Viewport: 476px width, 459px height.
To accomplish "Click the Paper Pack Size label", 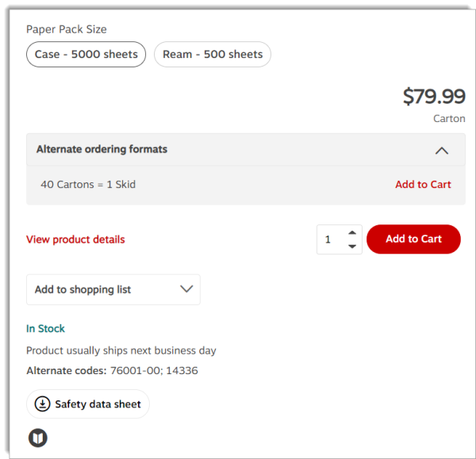I will [x=67, y=29].
